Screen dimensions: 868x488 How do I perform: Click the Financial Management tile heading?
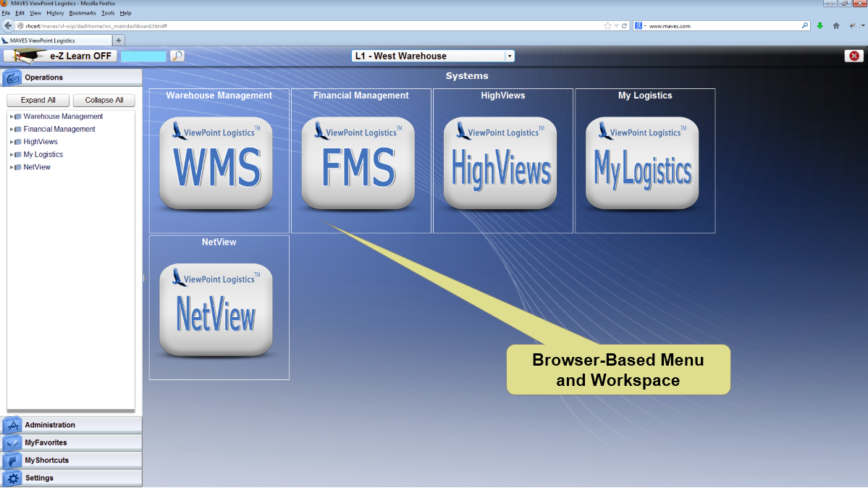(361, 96)
